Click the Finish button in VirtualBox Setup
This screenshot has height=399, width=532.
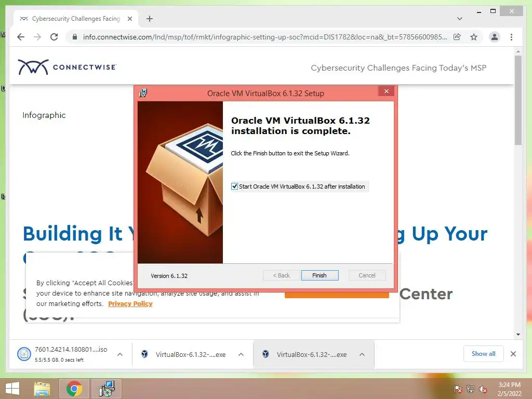[320, 275]
